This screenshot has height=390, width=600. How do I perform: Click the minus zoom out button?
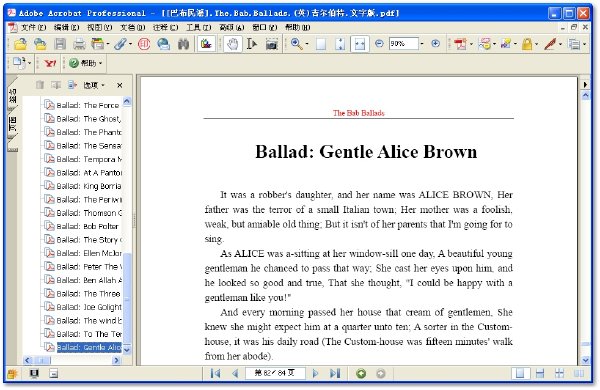(379, 44)
